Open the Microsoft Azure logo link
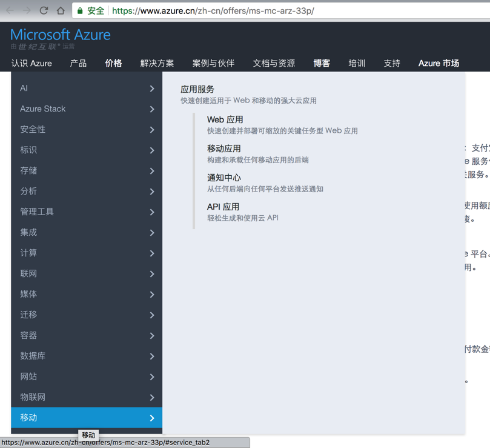This screenshot has height=448, width=490. [61, 35]
